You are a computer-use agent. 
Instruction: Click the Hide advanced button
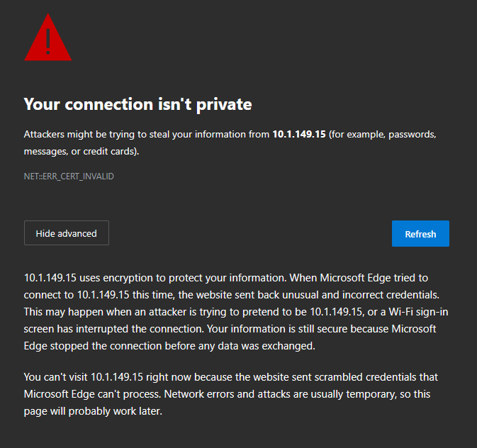(67, 233)
